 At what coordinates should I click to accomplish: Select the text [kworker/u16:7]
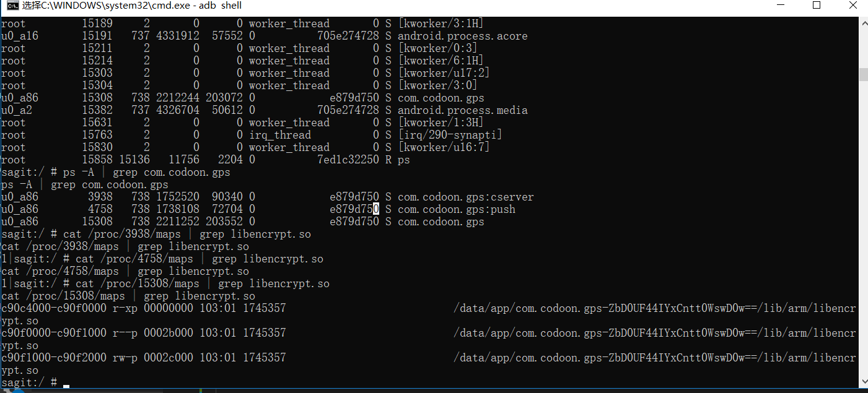click(x=444, y=147)
